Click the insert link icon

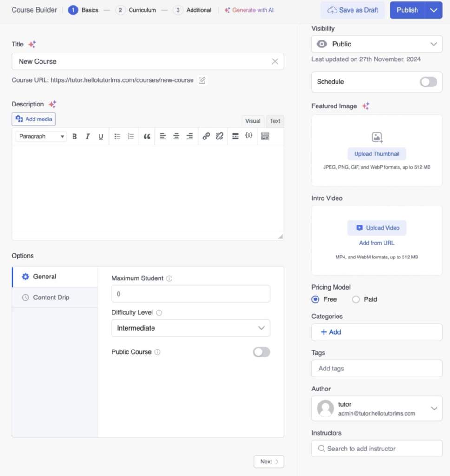click(206, 136)
